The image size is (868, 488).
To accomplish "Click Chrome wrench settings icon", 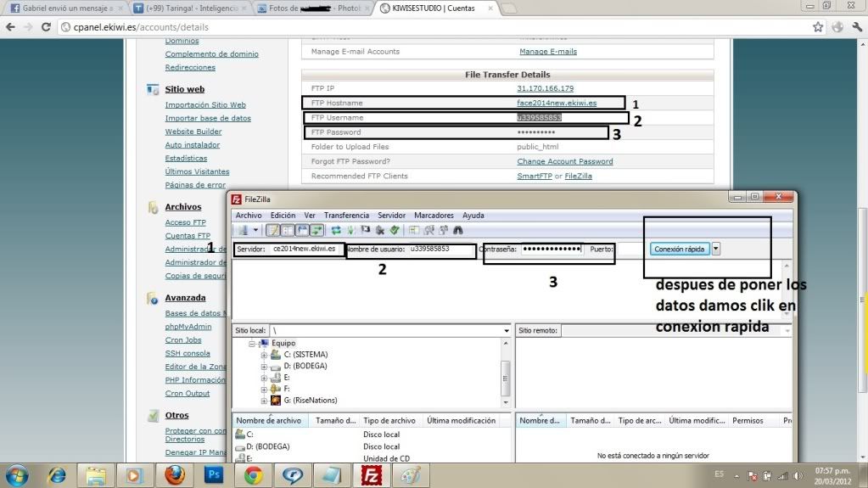I will [x=857, y=26].
